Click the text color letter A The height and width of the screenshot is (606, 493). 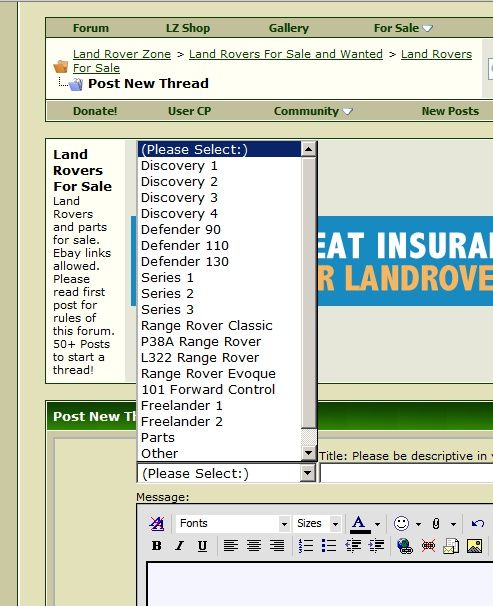tap(359, 524)
